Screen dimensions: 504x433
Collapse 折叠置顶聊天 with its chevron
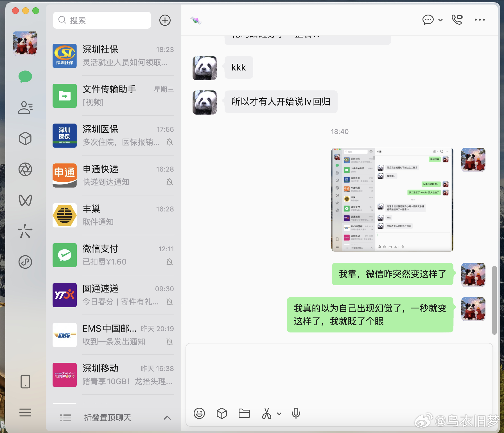click(x=167, y=418)
